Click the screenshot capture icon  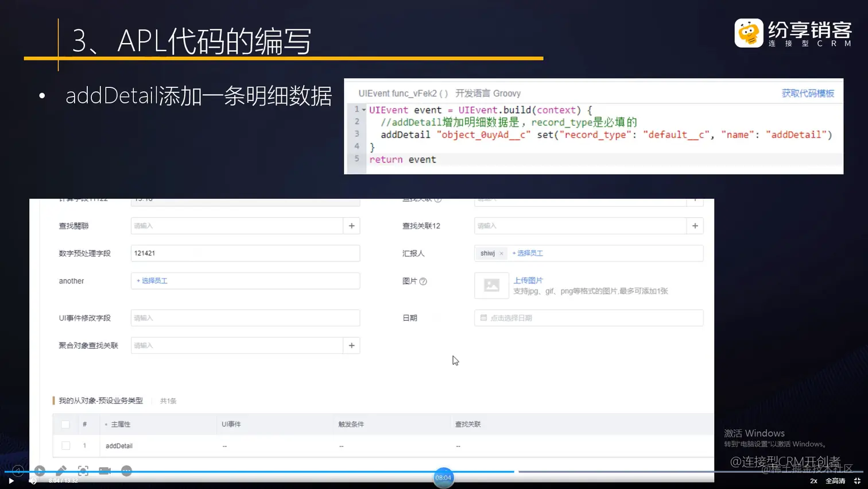tap(83, 471)
